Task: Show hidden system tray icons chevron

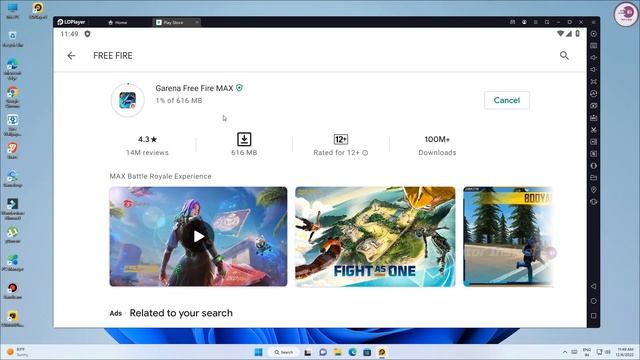Action: 565,352
